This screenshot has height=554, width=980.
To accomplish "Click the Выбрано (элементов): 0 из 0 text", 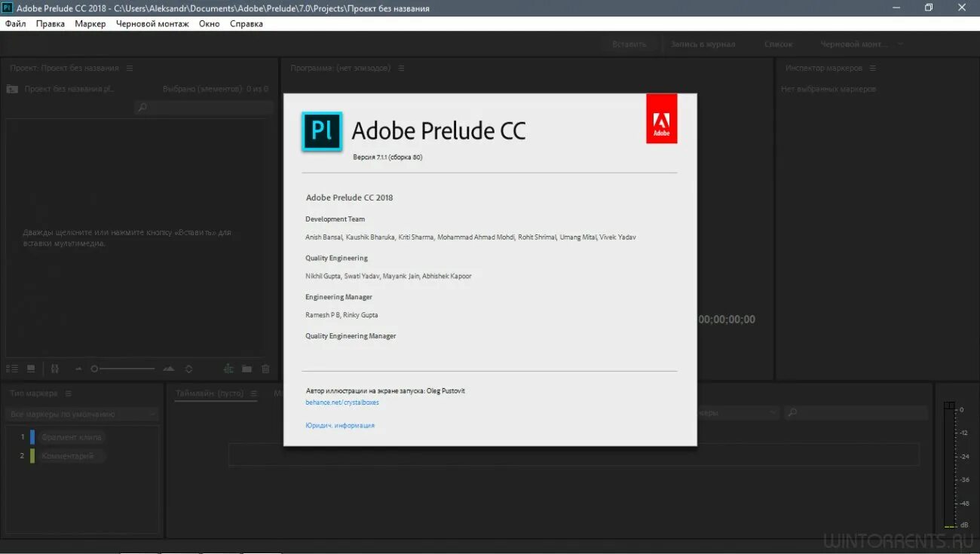I will 216,89.
